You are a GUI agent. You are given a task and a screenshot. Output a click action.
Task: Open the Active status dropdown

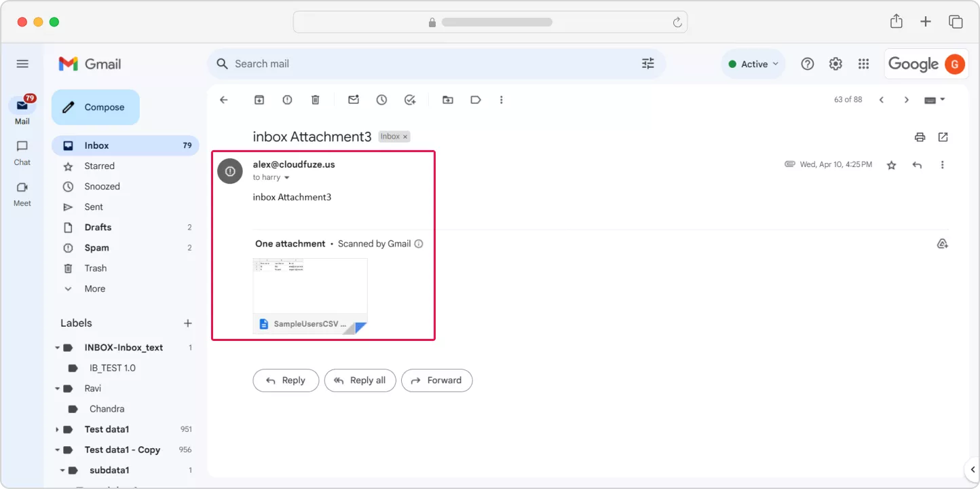[x=753, y=64]
